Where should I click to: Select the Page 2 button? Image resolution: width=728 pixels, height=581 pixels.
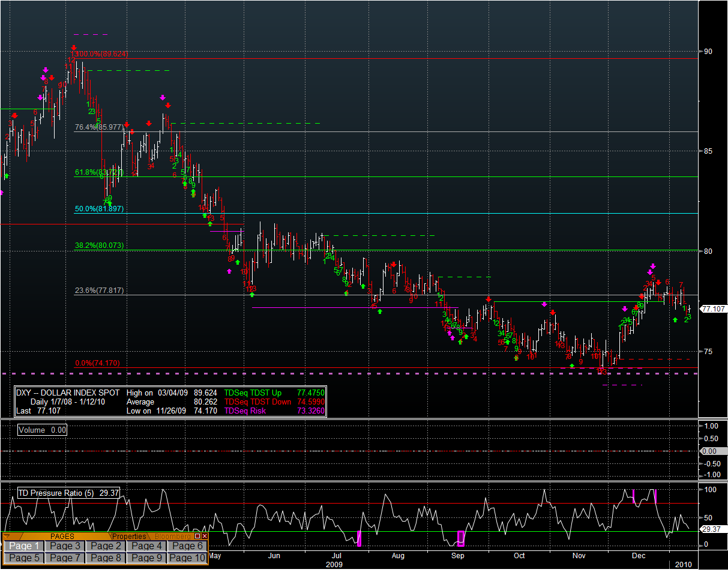tap(106, 546)
